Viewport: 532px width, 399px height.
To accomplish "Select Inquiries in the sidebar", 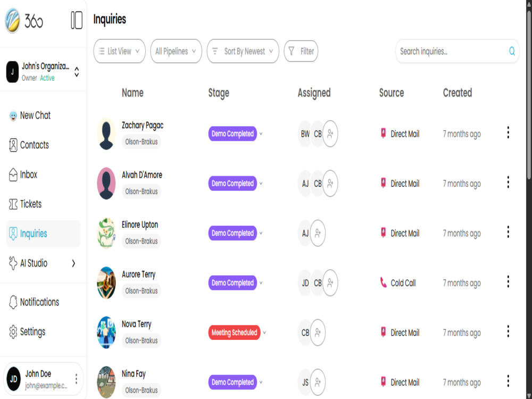I will click(x=44, y=234).
